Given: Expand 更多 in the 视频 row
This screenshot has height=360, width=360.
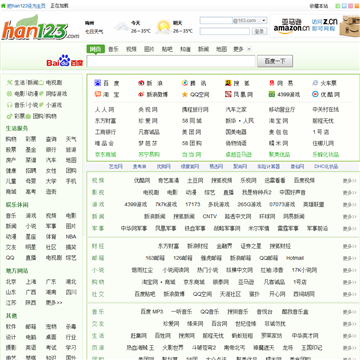Looking at the screenshot, I should click(350, 181).
